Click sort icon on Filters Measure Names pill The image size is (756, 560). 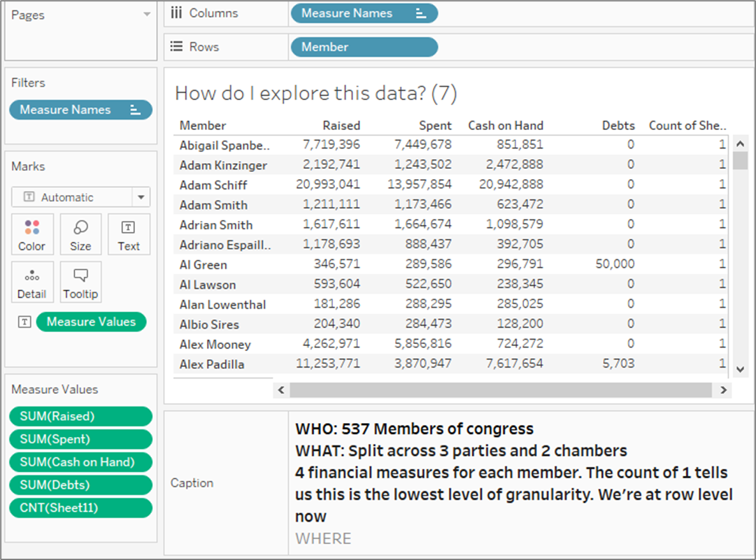click(x=135, y=110)
